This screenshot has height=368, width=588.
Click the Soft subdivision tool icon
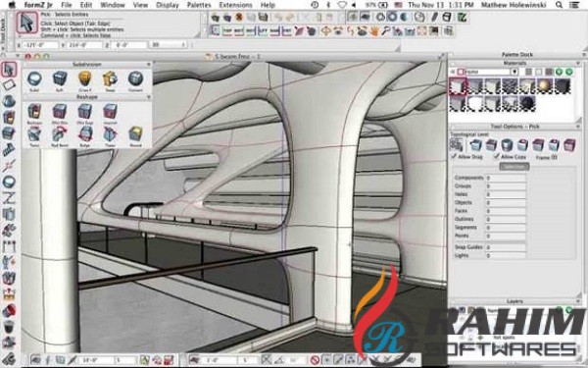(60, 79)
